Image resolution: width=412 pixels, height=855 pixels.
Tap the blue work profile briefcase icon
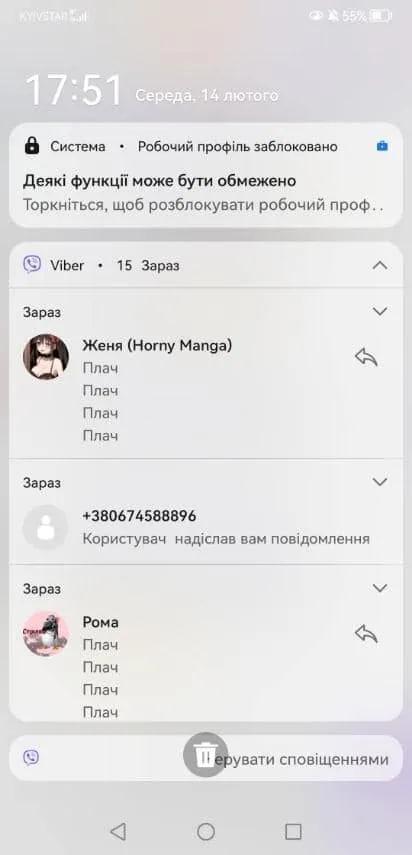(383, 146)
